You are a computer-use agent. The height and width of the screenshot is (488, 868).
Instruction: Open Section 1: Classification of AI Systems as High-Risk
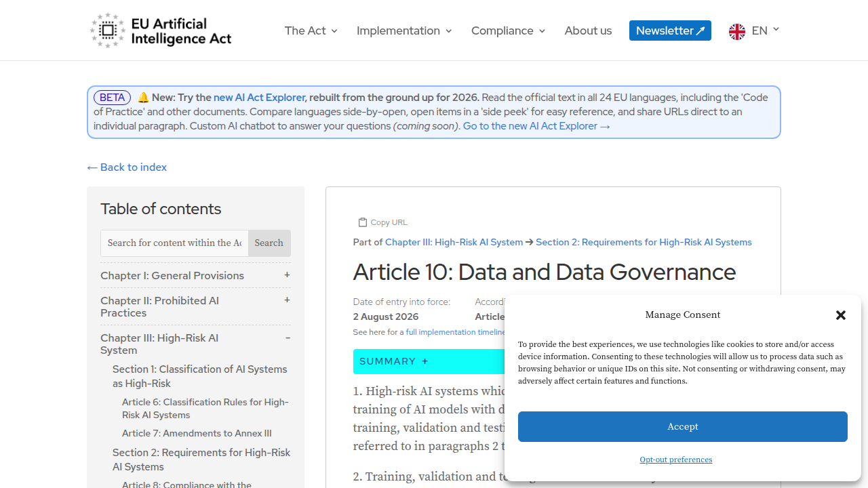pyautogui.click(x=200, y=376)
